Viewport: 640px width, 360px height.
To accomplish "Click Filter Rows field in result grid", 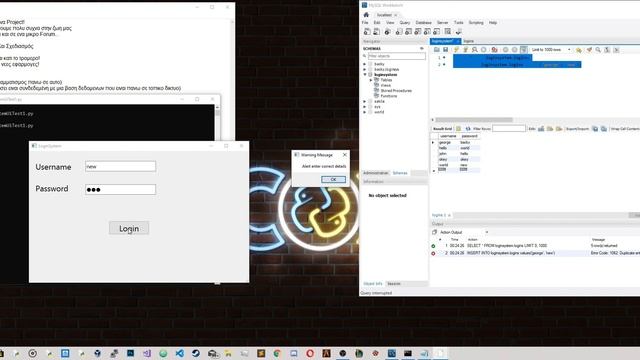I will tap(509, 129).
